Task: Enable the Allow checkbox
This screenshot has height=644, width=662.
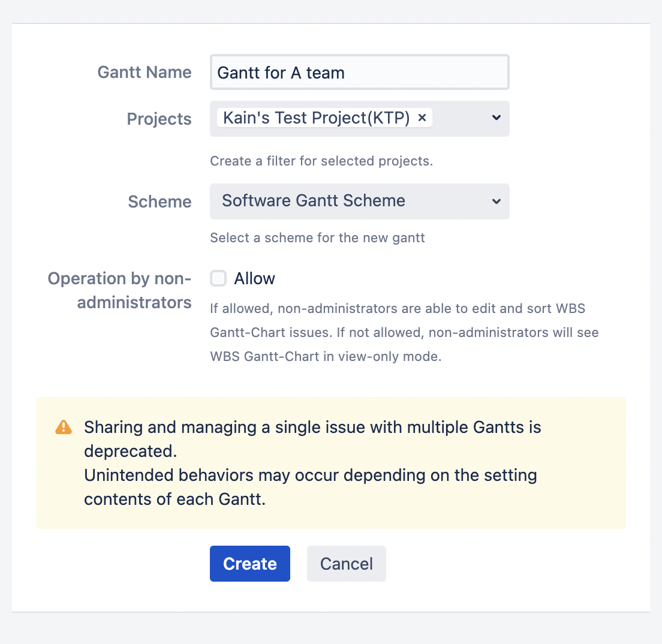Action: [218, 278]
